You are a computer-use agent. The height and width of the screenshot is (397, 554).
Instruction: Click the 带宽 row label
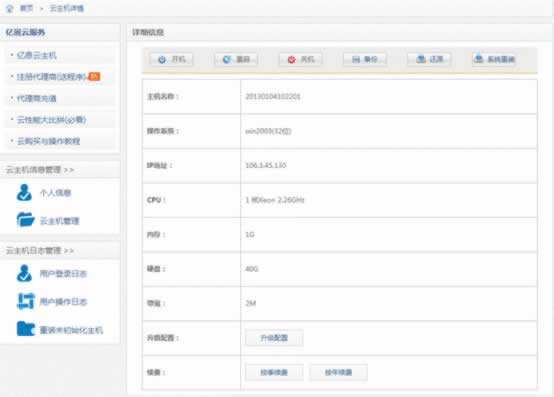point(156,303)
